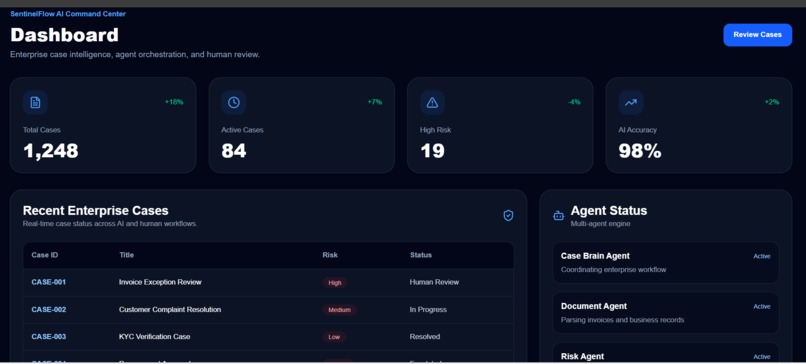Image resolution: width=806 pixels, height=364 pixels.
Task: Click the shield check icon in Recent Enterprise Cases
Action: pyautogui.click(x=508, y=215)
